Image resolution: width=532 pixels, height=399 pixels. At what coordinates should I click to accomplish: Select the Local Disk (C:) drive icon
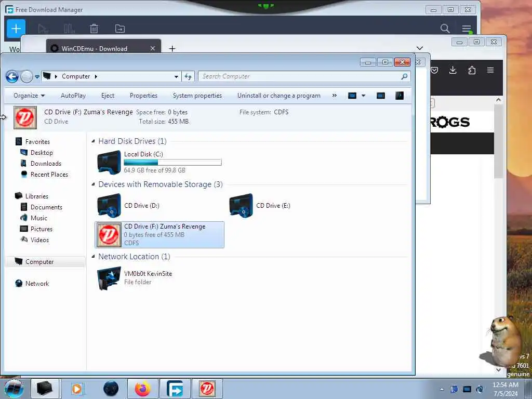coord(109,162)
